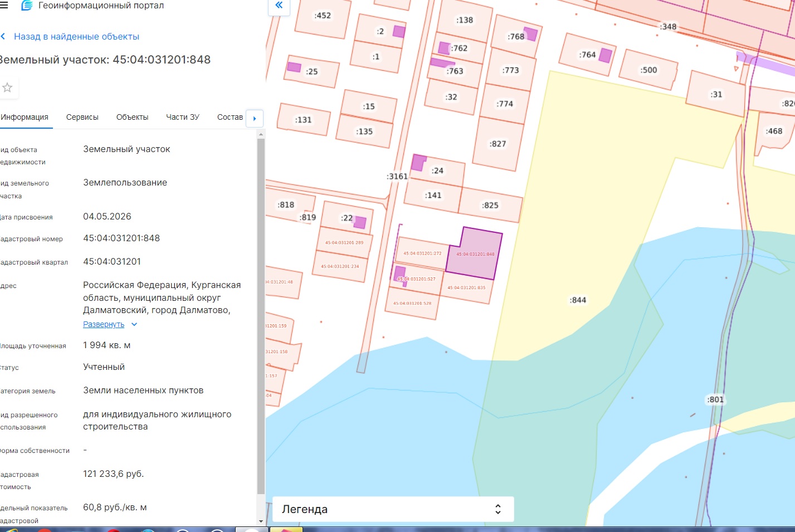Viewport: 795px width, 532px height.
Task: Click parcel :141 on the map
Action: click(433, 195)
